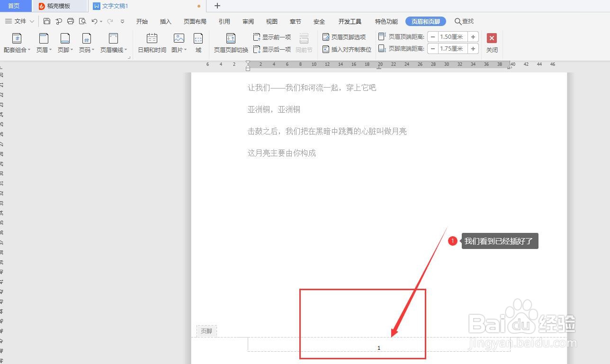Click the 页眉 header icon
This screenshot has height=364, width=610.
44,38
